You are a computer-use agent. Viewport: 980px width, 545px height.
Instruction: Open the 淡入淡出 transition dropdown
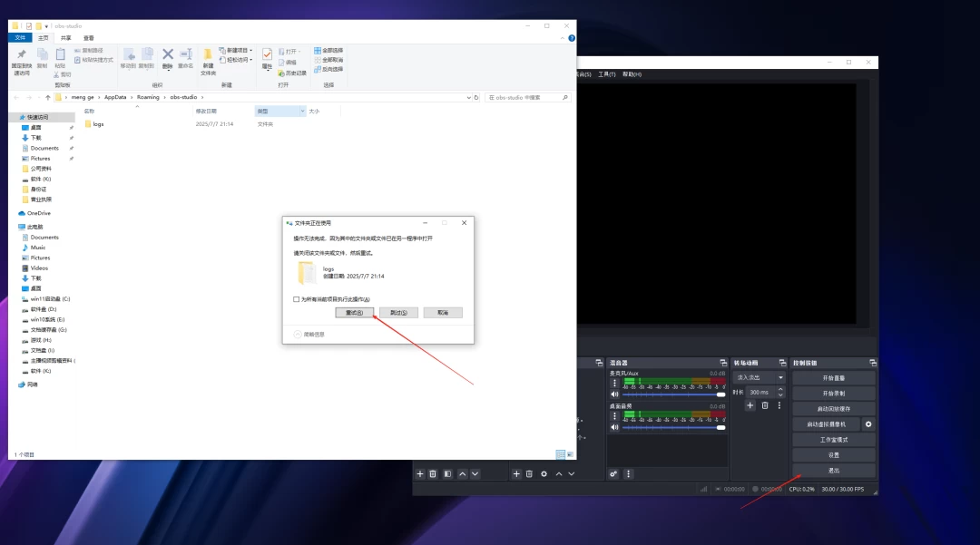[x=759, y=378]
